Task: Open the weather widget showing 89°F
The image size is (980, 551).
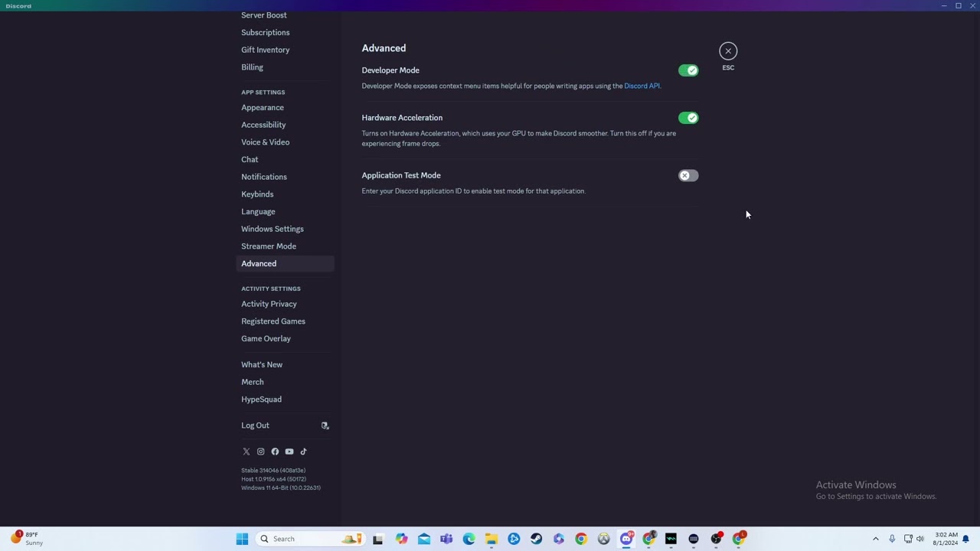Action: (x=26, y=539)
